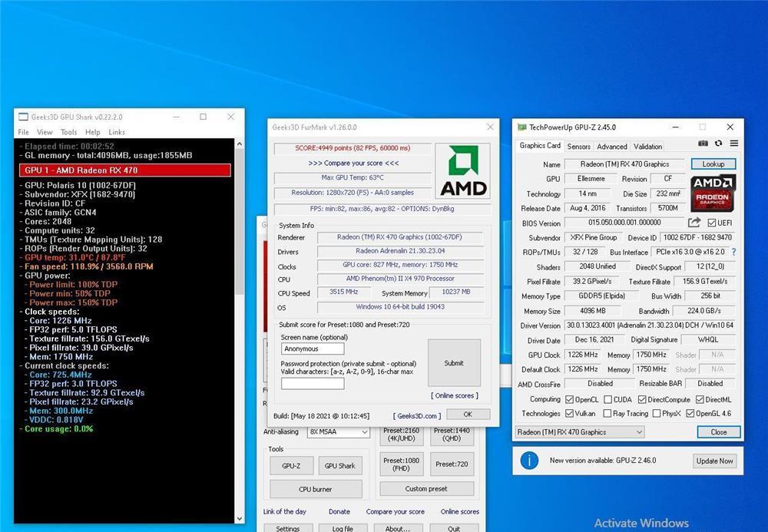Click the GPU-Z refresh icon

pos(718,144)
